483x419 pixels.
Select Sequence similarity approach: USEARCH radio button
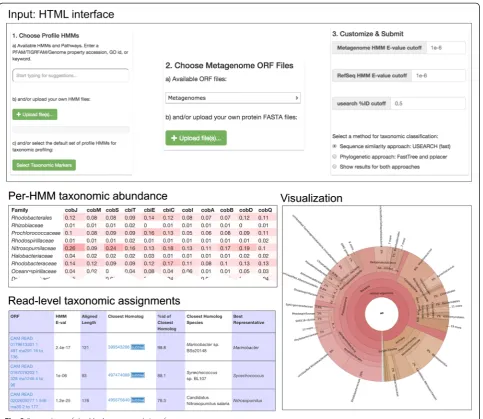click(335, 146)
